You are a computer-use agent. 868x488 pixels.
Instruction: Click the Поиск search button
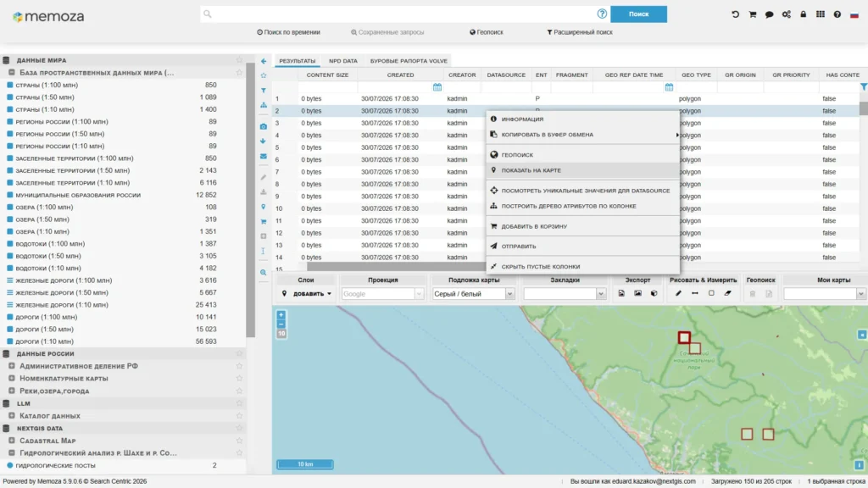638,14
